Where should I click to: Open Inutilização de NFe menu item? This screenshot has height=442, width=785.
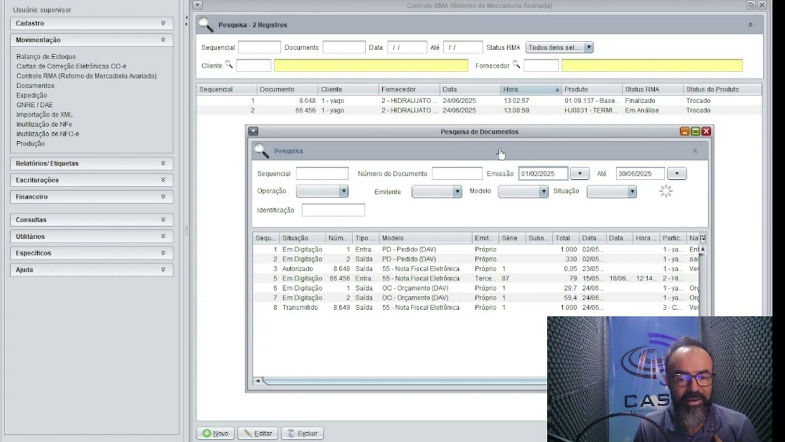44,124
